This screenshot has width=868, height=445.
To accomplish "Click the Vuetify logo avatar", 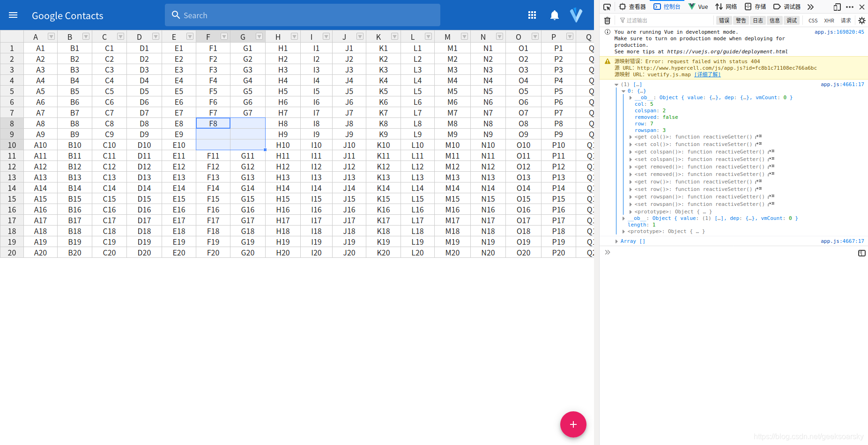I will 576,15.
